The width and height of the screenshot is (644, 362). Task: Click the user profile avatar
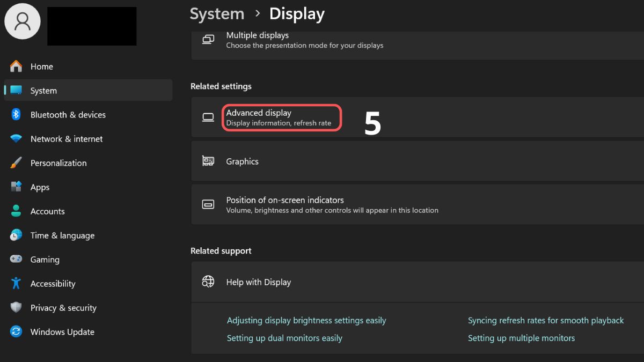[x=23, y=21]
